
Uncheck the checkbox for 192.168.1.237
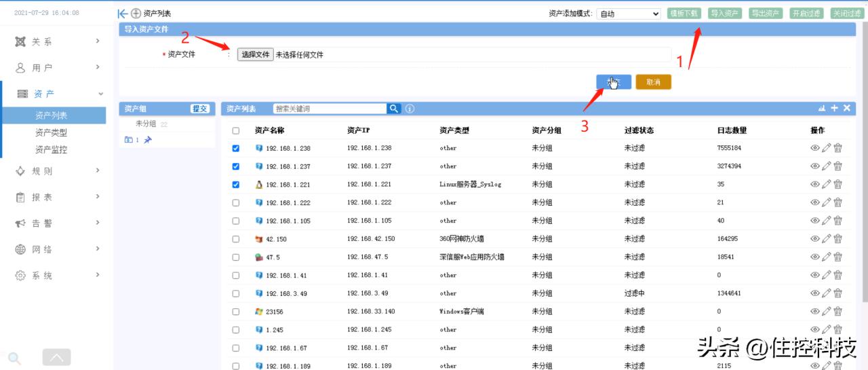(235, 166)
